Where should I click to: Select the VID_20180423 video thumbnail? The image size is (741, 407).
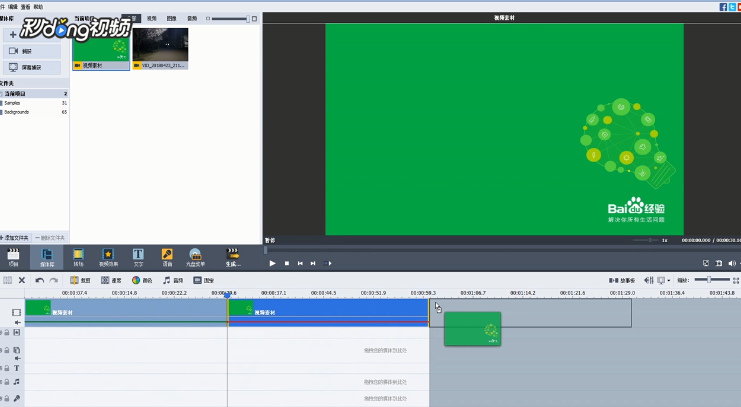pos(160,49)
